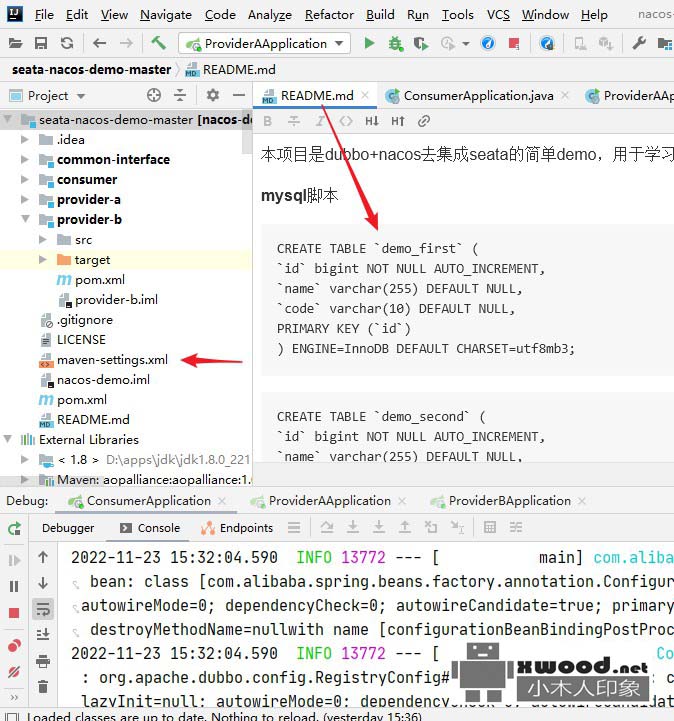Show step over button in debugger toolbar
The width and height of the screenshot is (674, 721).
(x=327, y=527)
